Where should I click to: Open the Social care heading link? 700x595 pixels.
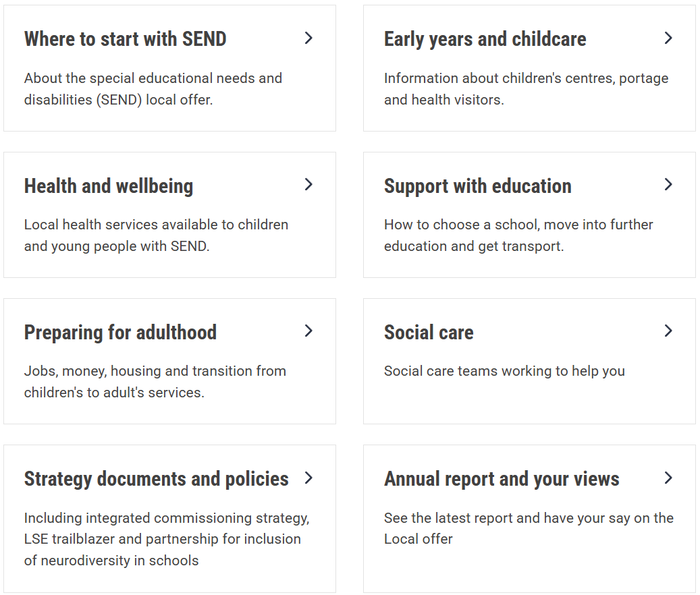(x=429, y=333)
